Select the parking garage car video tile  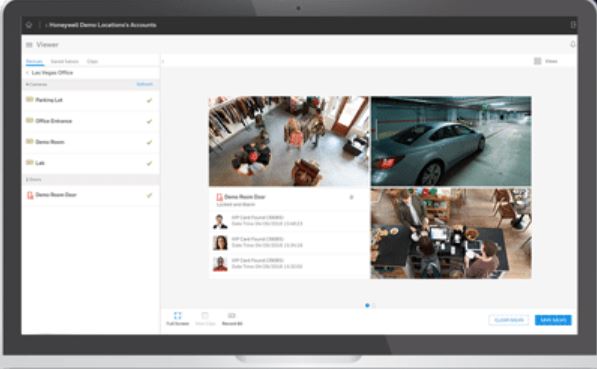[x=451, y=141]
